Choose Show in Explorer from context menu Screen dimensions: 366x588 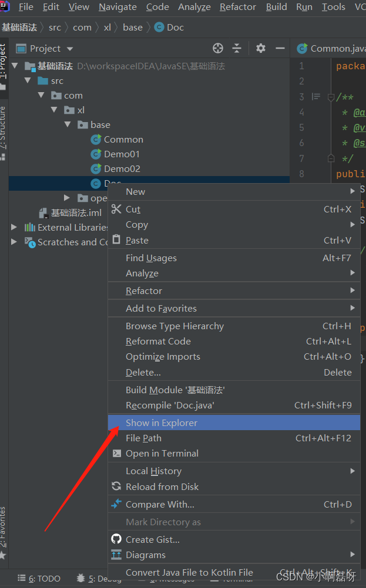(234, 423)
